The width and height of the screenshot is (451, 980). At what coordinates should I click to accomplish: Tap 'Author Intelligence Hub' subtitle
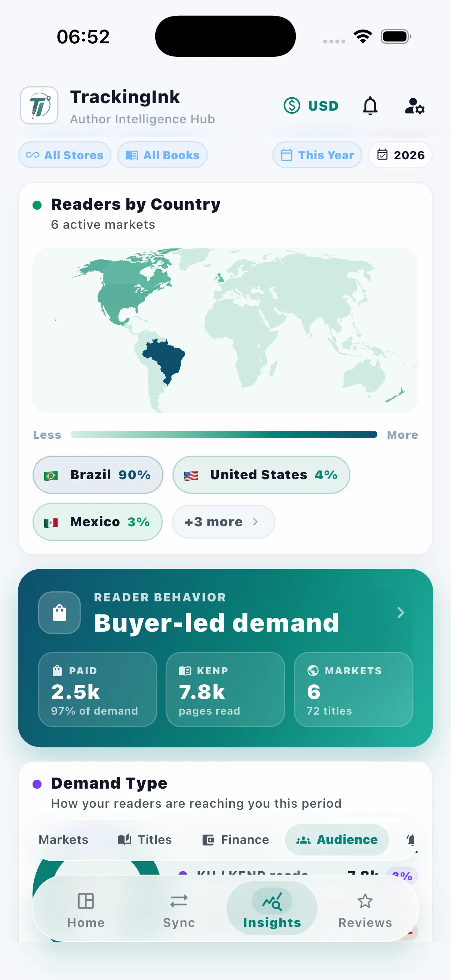coord(142,119)
